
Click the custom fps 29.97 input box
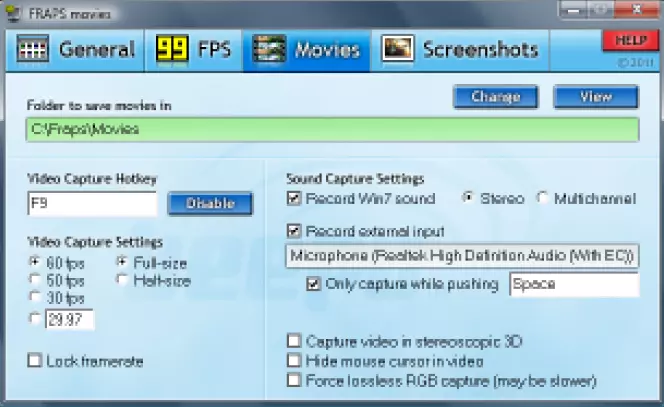[x=69, y=319]
